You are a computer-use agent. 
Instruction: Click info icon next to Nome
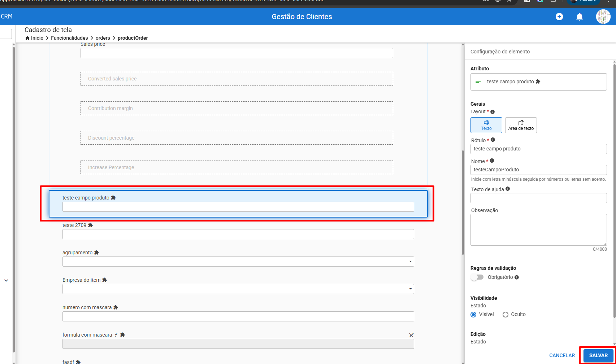coord(492,161)
